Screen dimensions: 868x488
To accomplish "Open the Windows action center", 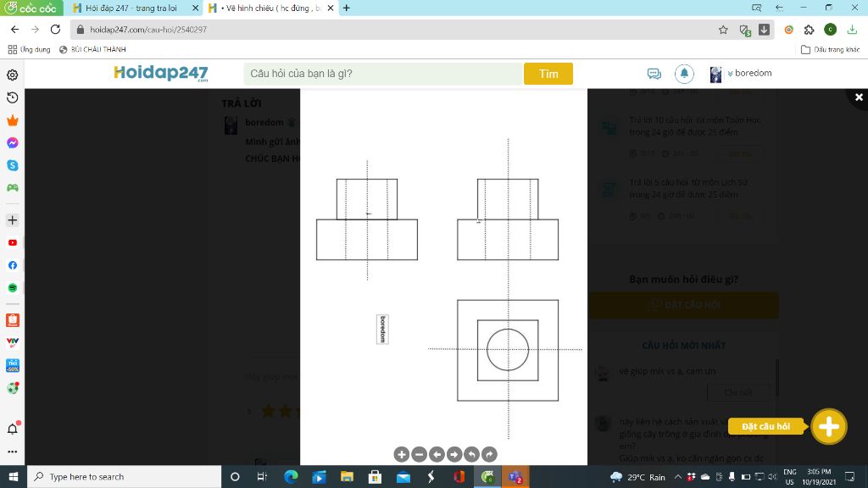I will point(849,476).
